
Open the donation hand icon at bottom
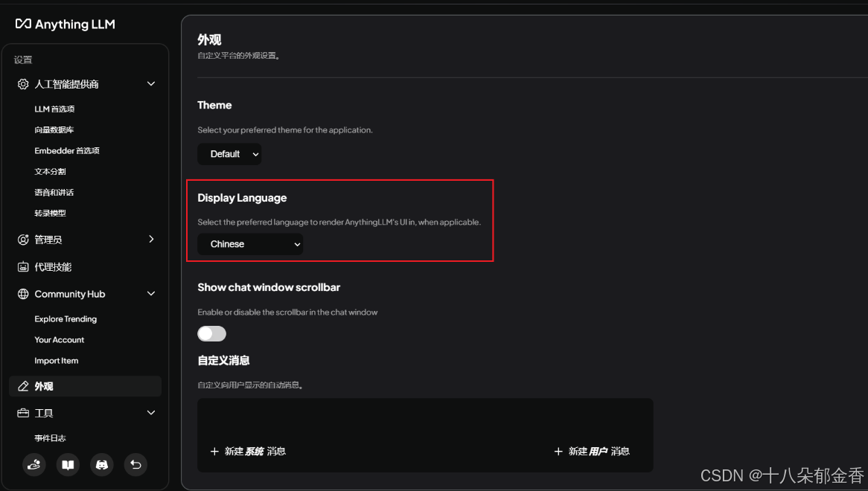coord(33,464)
